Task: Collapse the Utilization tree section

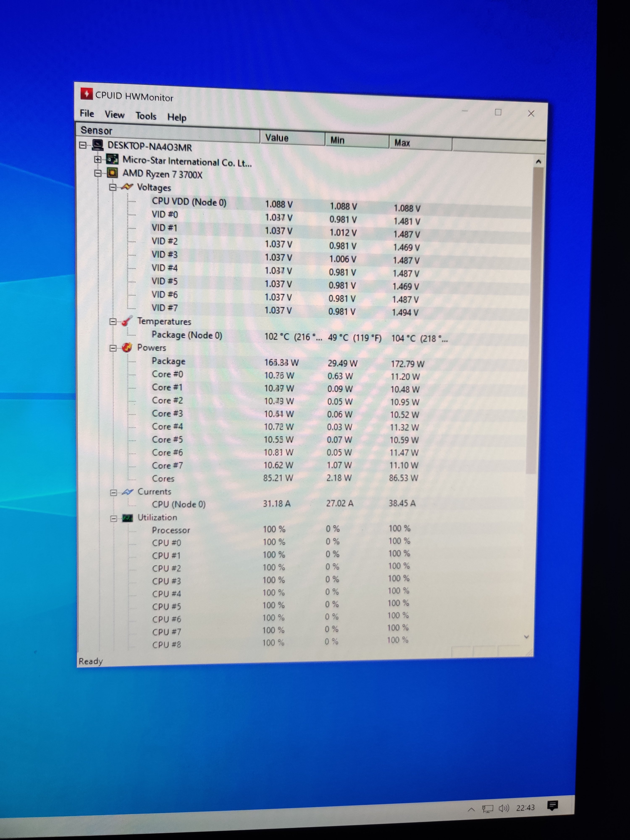Action: coord(114,518)
